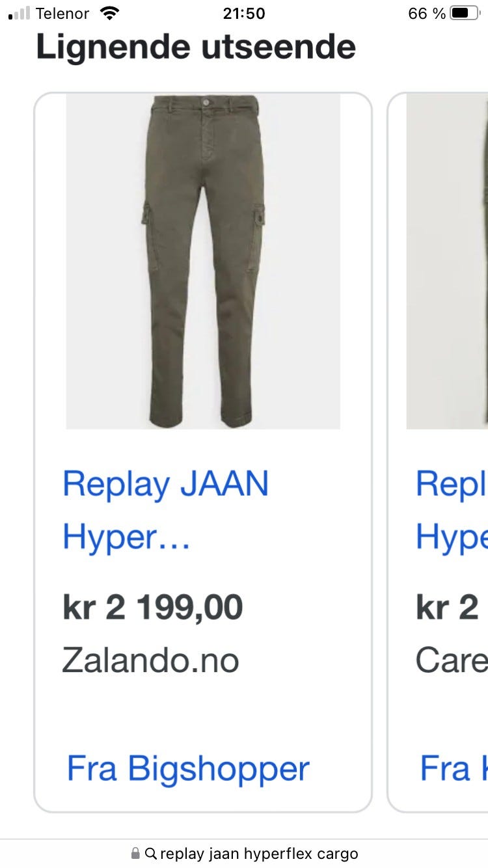The height and width of the screenshot is (868, 488).
Task: Tap the partially visible second product image
Action: tap(447, 262)
